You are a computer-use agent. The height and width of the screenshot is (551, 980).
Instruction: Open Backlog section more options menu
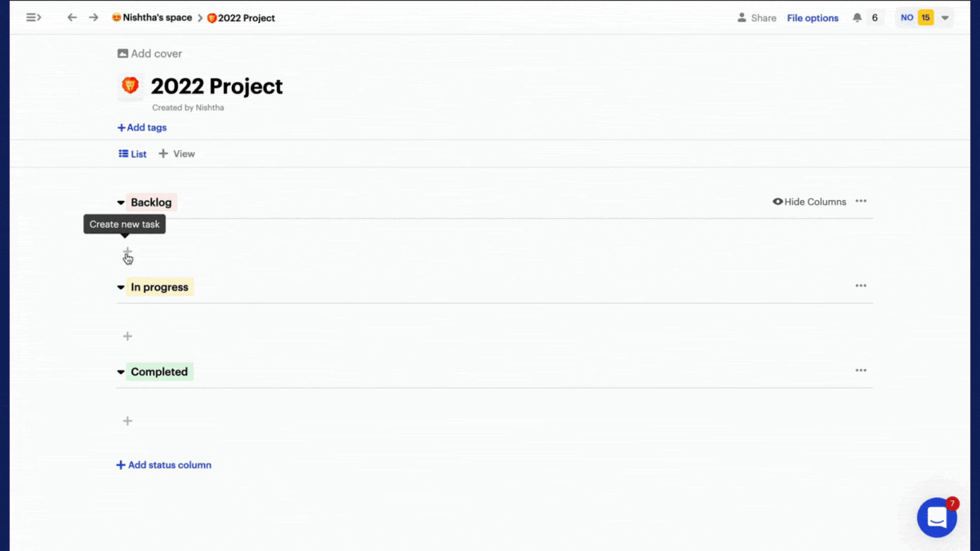tap(861, 202)
